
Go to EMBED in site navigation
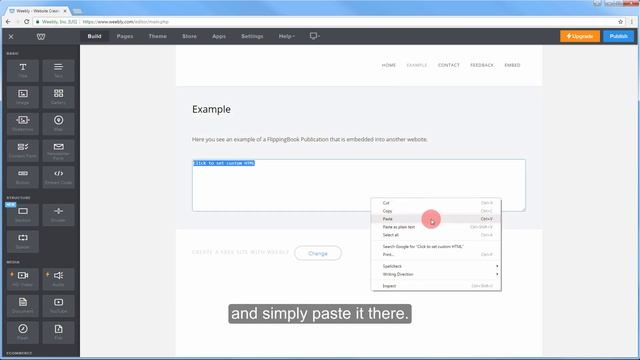[x=512, y=65]
